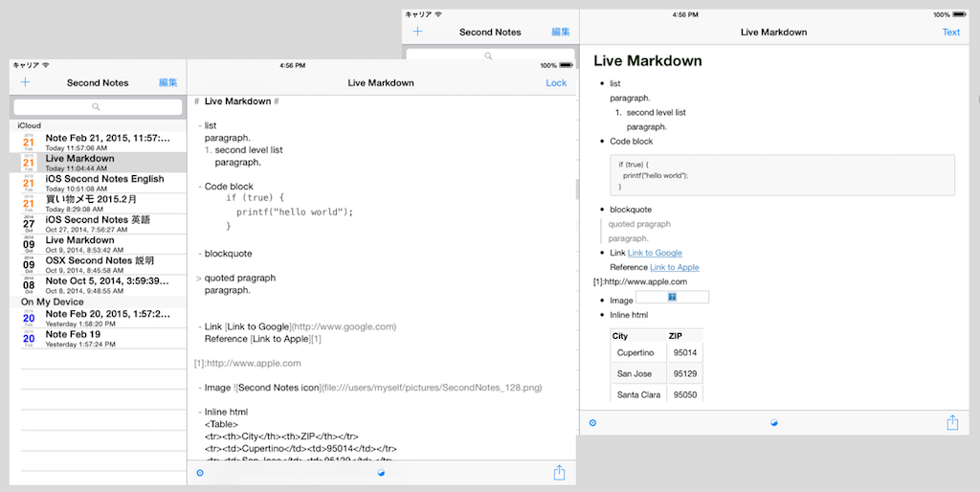Image resolution: width=980 pixels, height=492 pixels.
Task: Click the Text button in right window
Action: pyautogui.click(x=951, y=32)
